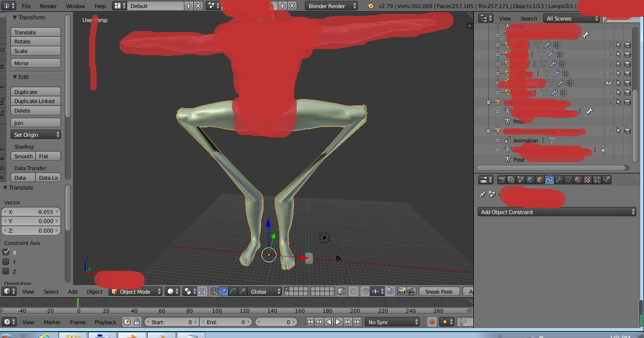This screenshot has width=644, height=338.
Task: Click the End frame input field
Action: click(x=226, y=322)
